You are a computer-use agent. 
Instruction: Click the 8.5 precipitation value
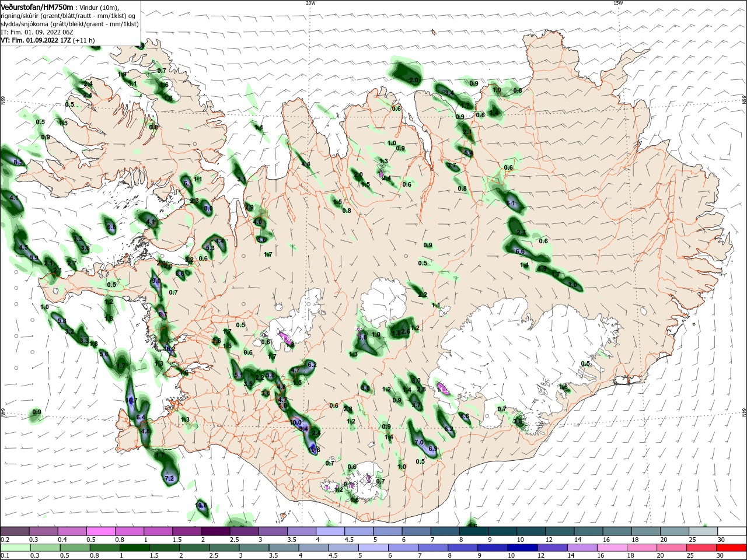pyautogui.click(x=18, y=162)
